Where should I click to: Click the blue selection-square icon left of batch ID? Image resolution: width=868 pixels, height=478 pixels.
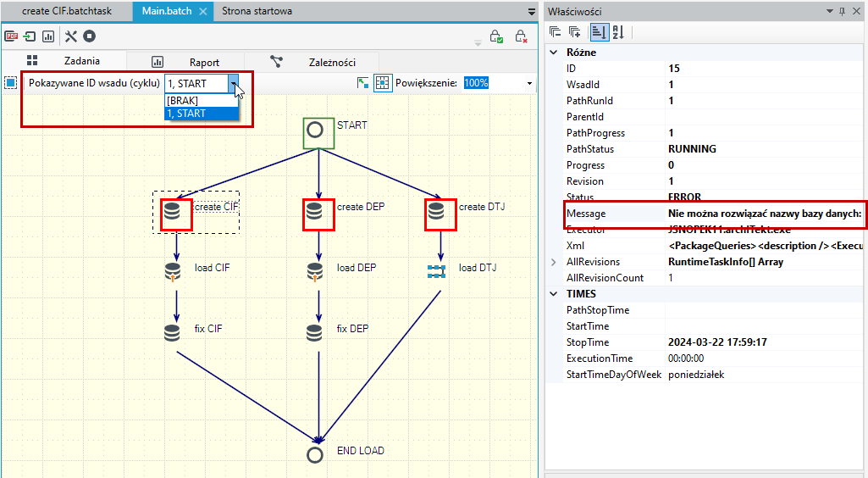coord(10,83)
